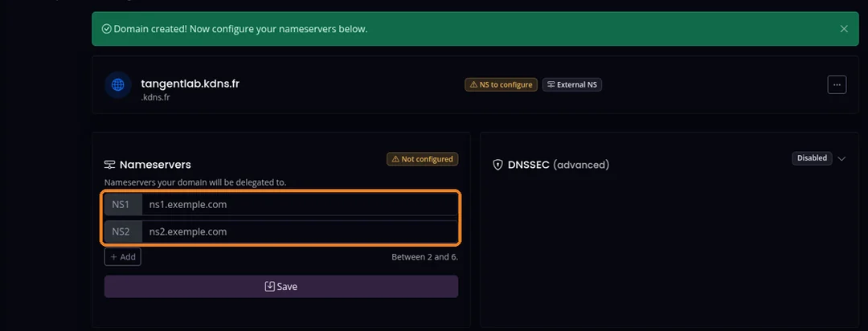Click the Disabled status badge for DNSSEC
The image size is (868, 331).
coord(812,158)
